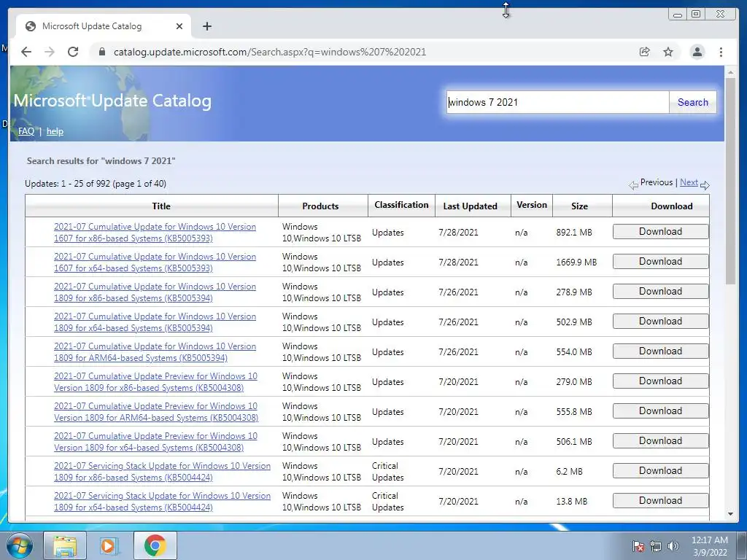Download the 555.8 MB update
Screen dimensions: 747x560
pyautogui.click(x=660, y=411)
